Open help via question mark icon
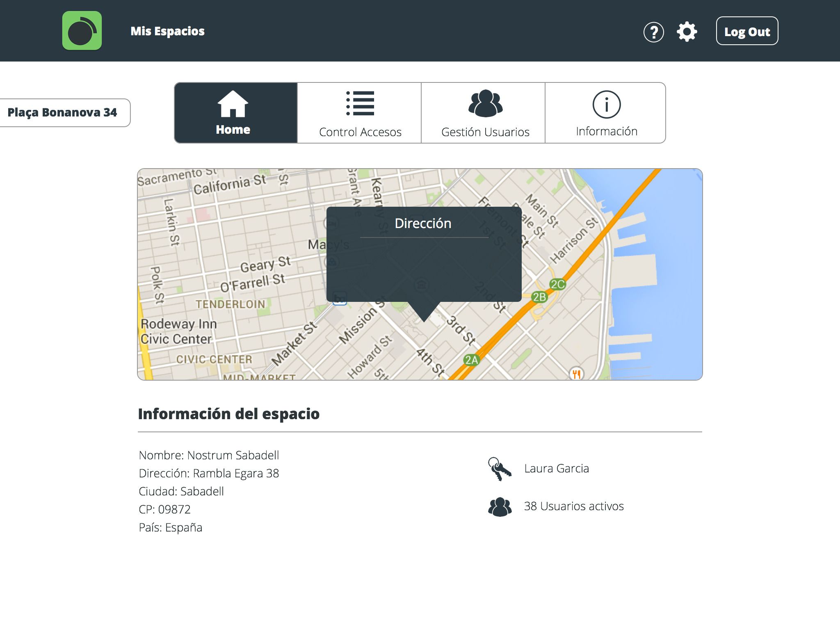 (x=653, y=32)
